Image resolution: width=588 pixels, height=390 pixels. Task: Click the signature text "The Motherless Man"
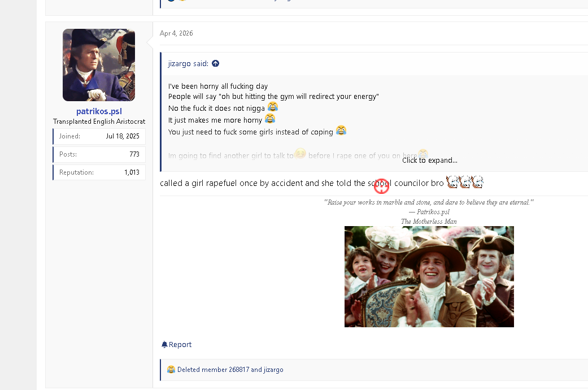(429, 222)
